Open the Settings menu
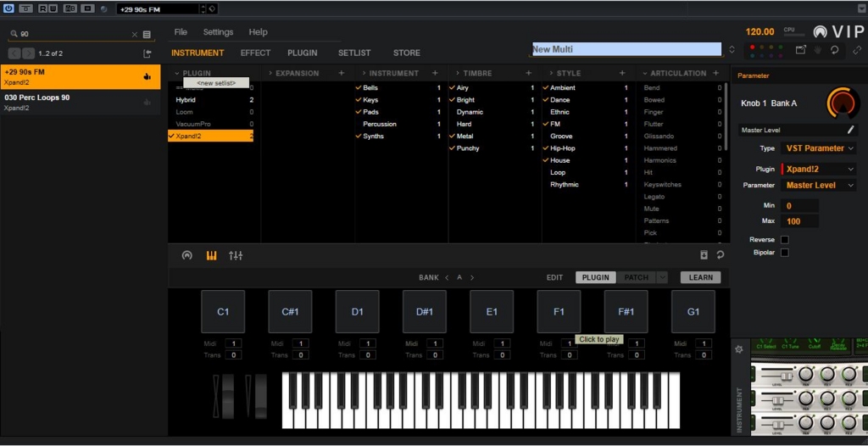The image size is (868, 446). tap(218, 32)
